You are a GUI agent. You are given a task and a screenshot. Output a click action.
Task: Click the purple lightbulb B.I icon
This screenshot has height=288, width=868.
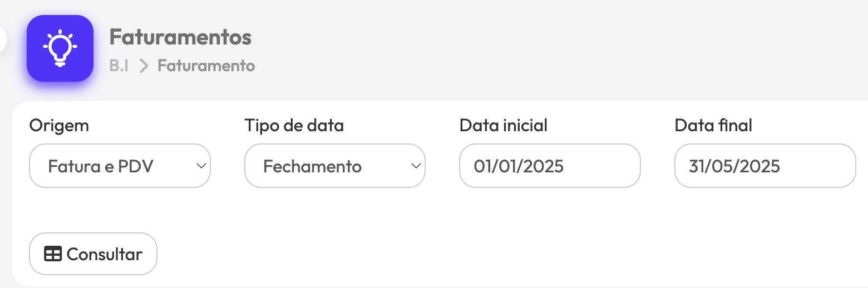pyautogui.click(x=60, y=48)
